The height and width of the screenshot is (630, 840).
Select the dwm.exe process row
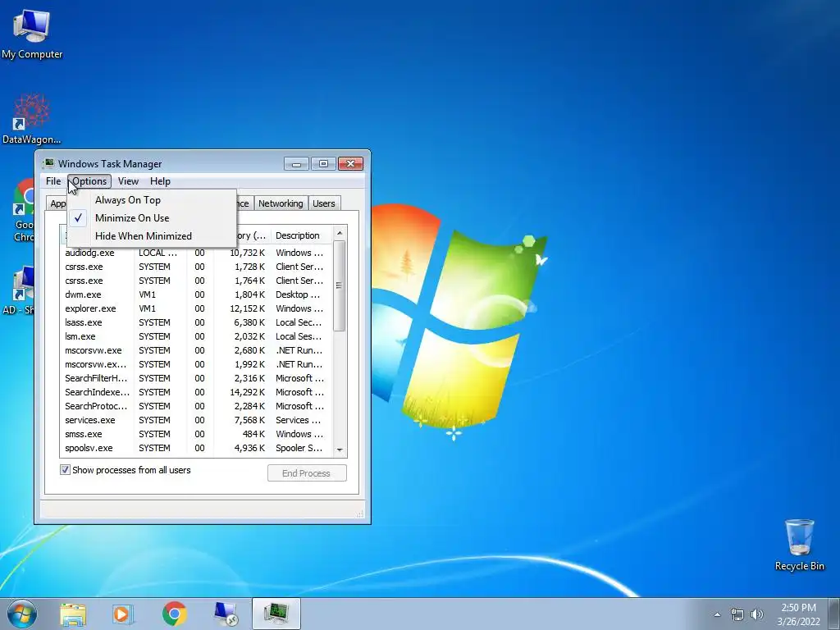196,294
